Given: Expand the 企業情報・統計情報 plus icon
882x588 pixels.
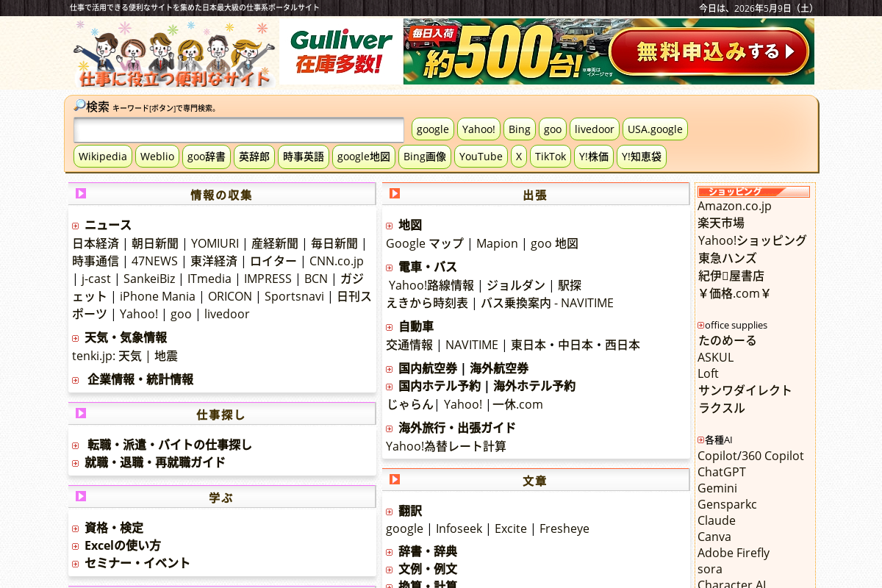Looking at the screenshot, I should (75, 381).
